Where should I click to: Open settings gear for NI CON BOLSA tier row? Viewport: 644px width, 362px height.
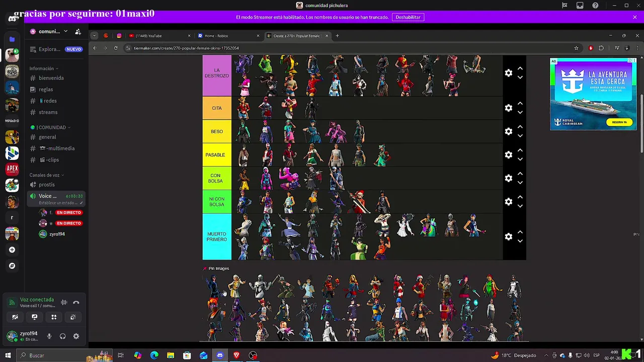(x=509, y=202)
